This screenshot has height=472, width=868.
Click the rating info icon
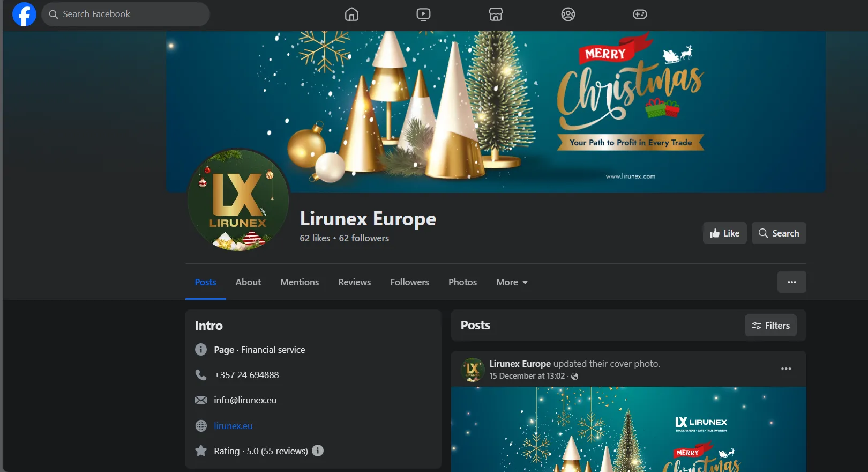(318, 451)
